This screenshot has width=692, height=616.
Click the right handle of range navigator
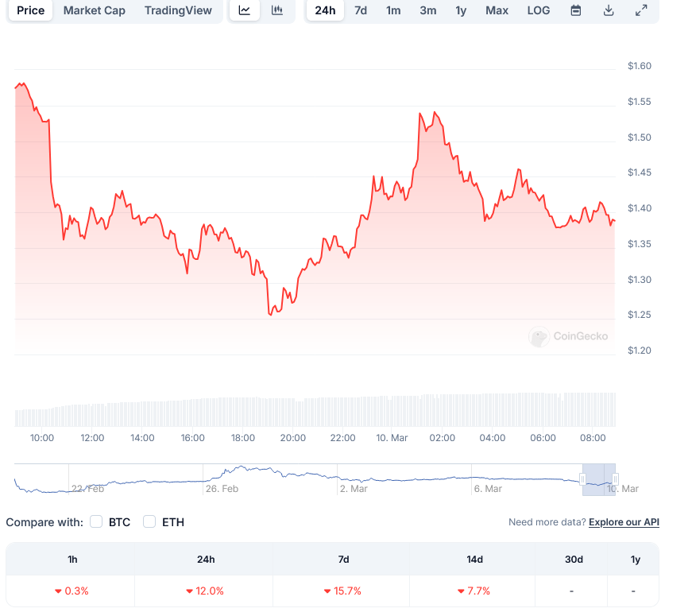(615, 479)
